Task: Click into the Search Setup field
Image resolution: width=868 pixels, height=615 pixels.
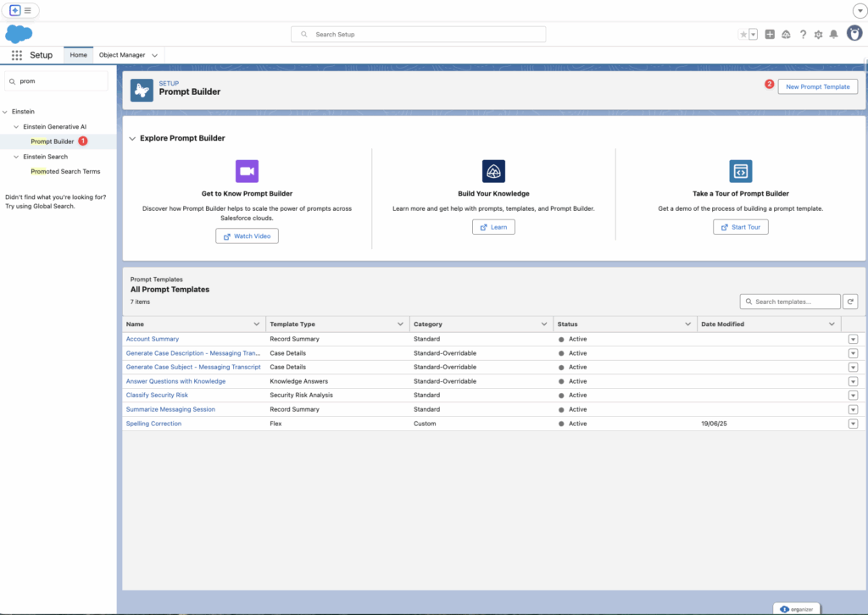Action: point(419,34)
